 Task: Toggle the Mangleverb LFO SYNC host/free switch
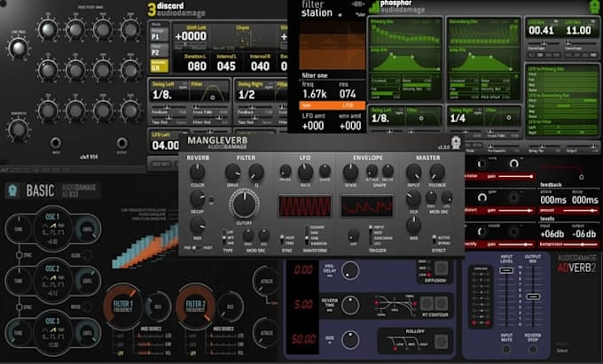(x=282, y=240)
